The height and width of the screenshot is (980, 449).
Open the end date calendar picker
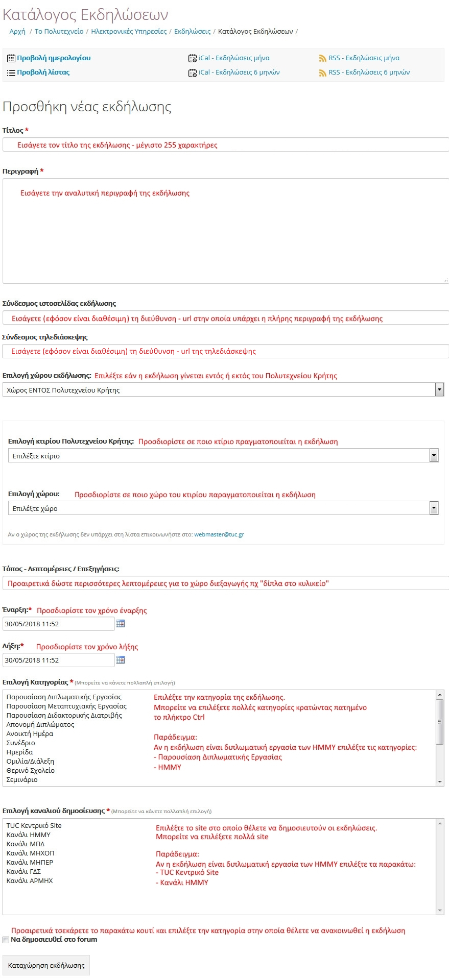point(121,659)
